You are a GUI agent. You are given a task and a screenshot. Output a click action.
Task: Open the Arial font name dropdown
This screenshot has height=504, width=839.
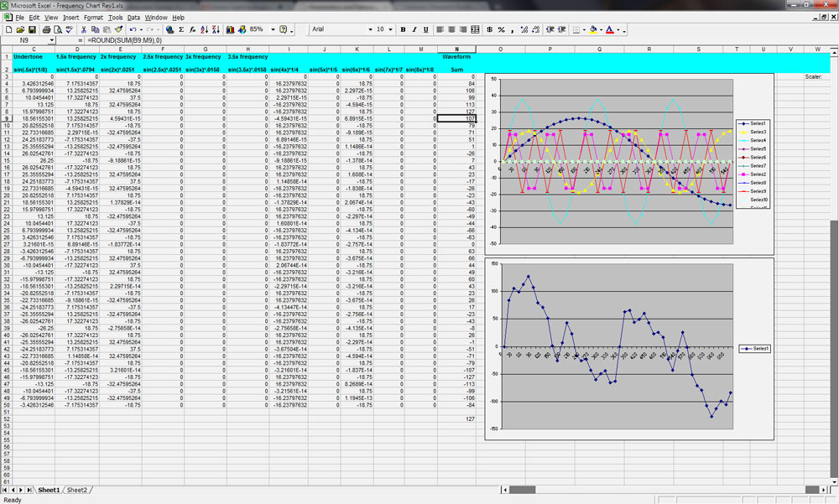pyautogui.click(x=370, y=29)
